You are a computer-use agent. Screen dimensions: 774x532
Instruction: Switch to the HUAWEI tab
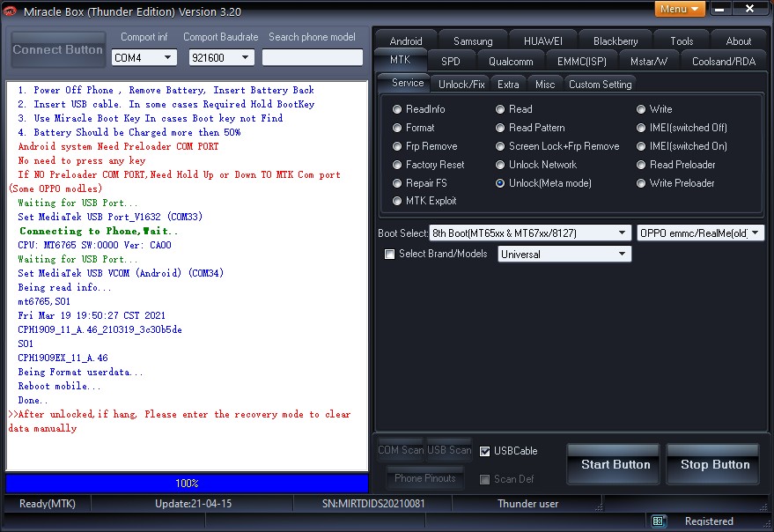(542, 41)
